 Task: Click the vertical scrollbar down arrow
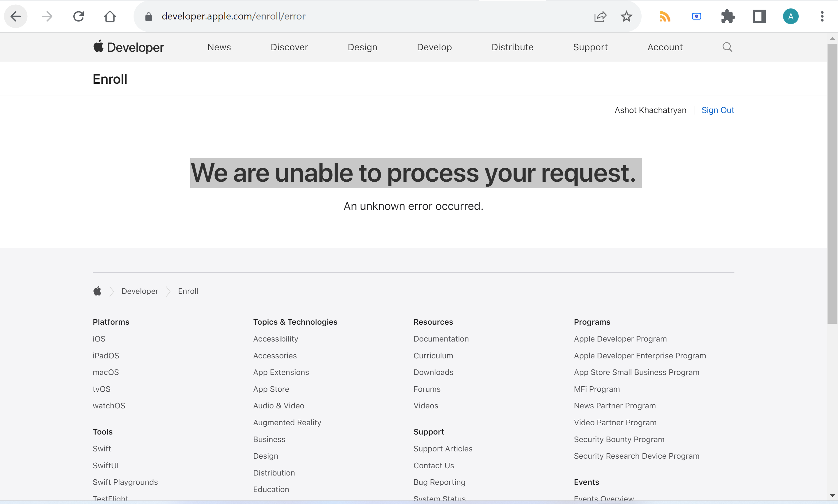click(x=832, y=495)
